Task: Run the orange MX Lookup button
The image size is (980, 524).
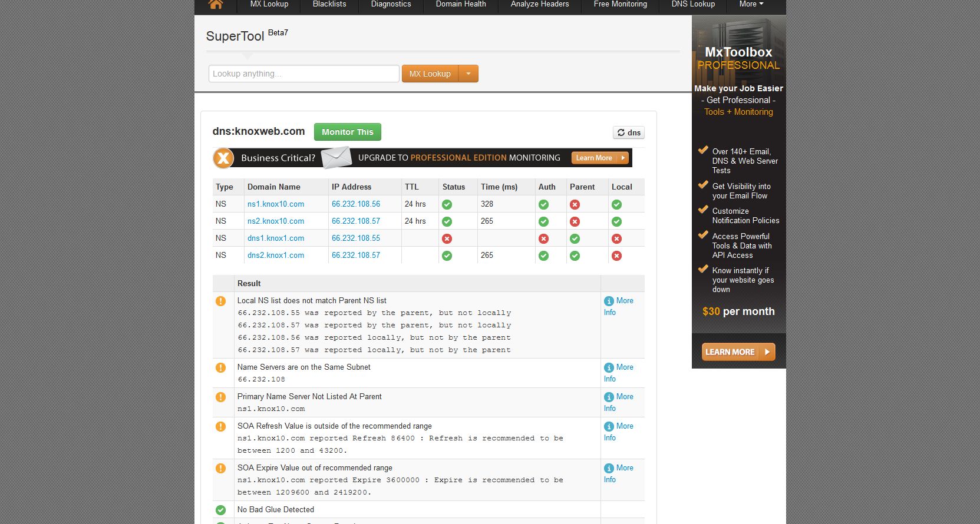Action: tap(430, 74)
